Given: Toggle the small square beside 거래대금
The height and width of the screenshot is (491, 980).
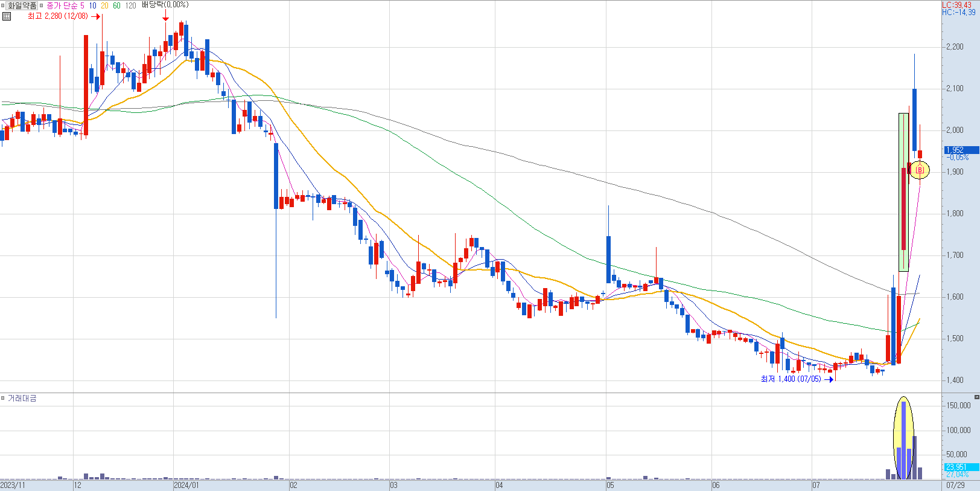Looking at the screenshot, I should (x=3, y=398).
